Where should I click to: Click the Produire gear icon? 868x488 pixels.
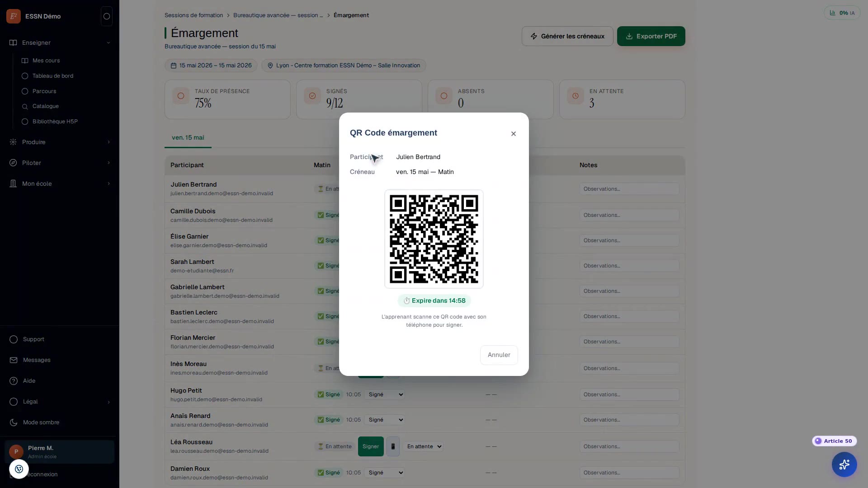(x=13, y=142)
